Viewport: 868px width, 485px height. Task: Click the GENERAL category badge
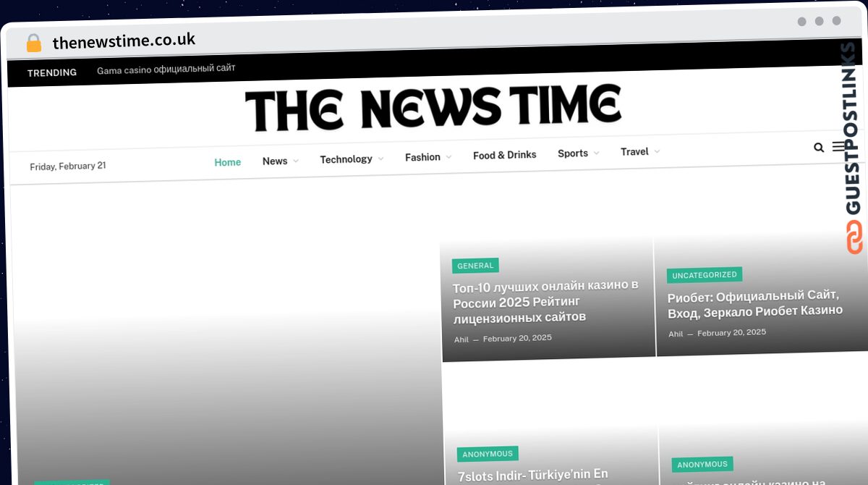pos(475,266)
